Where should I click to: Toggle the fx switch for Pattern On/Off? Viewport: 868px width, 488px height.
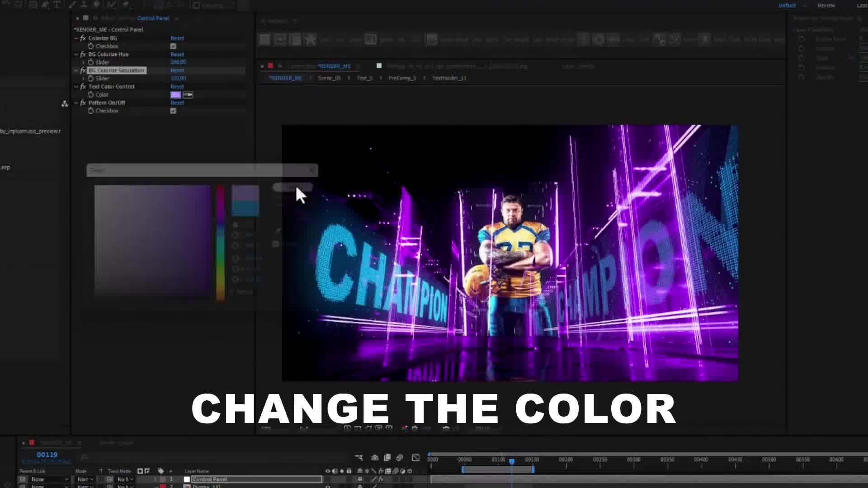point(83,103)
